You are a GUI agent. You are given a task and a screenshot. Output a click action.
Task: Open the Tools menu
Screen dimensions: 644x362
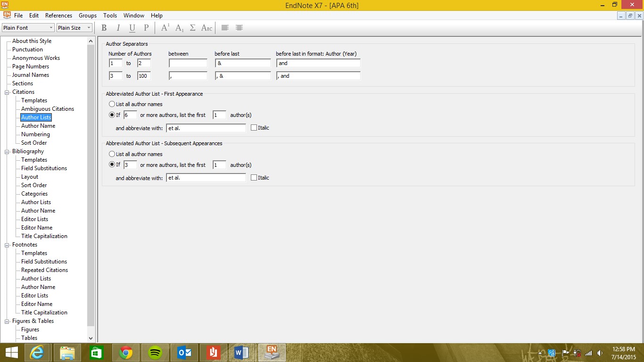click(x=110, y=16)
